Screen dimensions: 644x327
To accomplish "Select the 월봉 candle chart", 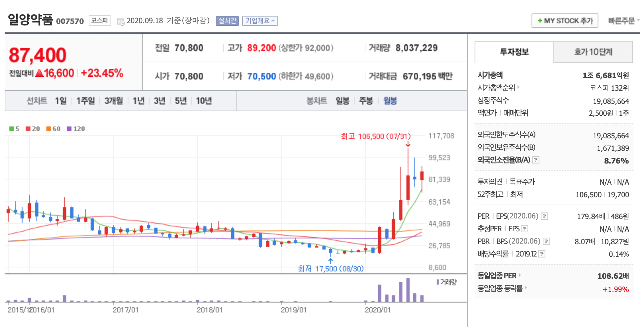I will (390, 101).
